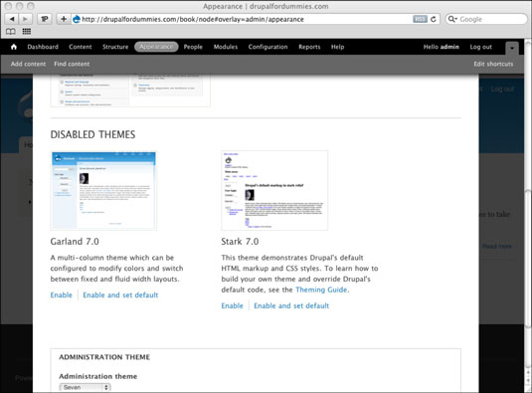Viewport: 532px width, 393px height.
Task: Open People in admin menu
Action: click(193, 47)
